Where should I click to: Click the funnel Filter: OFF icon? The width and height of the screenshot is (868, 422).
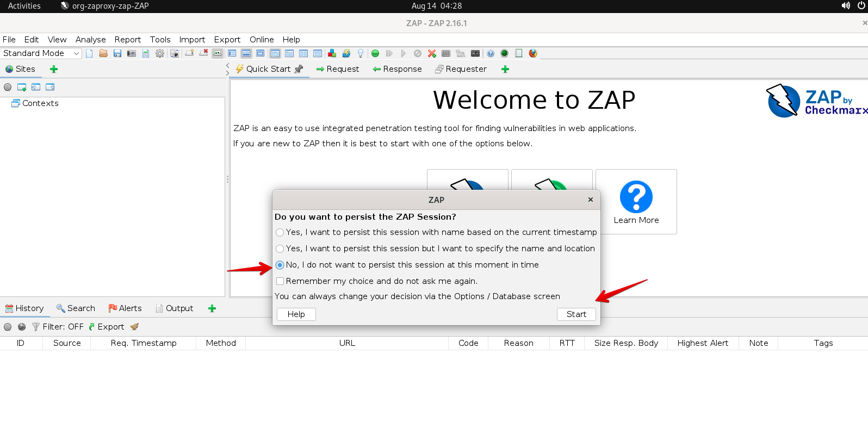click(x=36, y=327)
